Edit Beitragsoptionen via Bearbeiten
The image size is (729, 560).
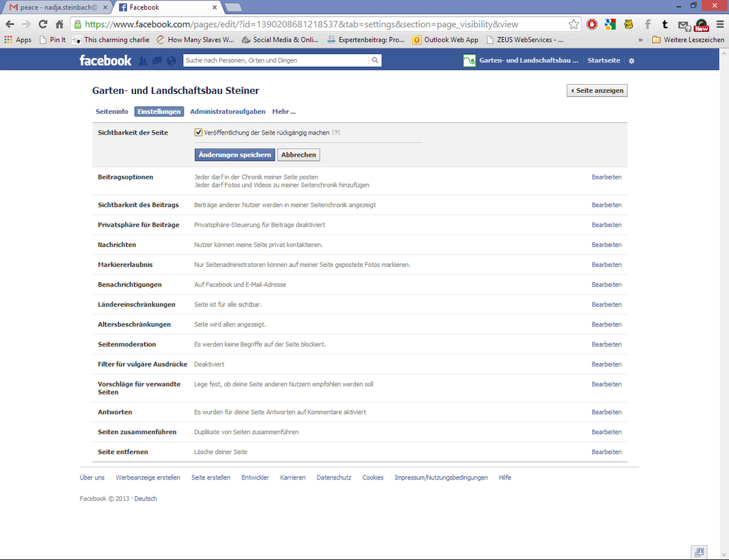pos(607,177)
